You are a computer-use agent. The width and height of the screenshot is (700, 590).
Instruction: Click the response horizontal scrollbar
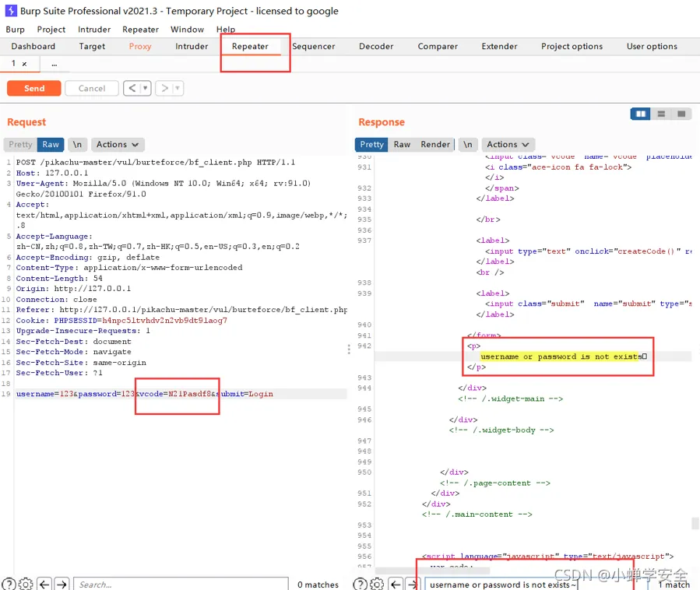432,571
